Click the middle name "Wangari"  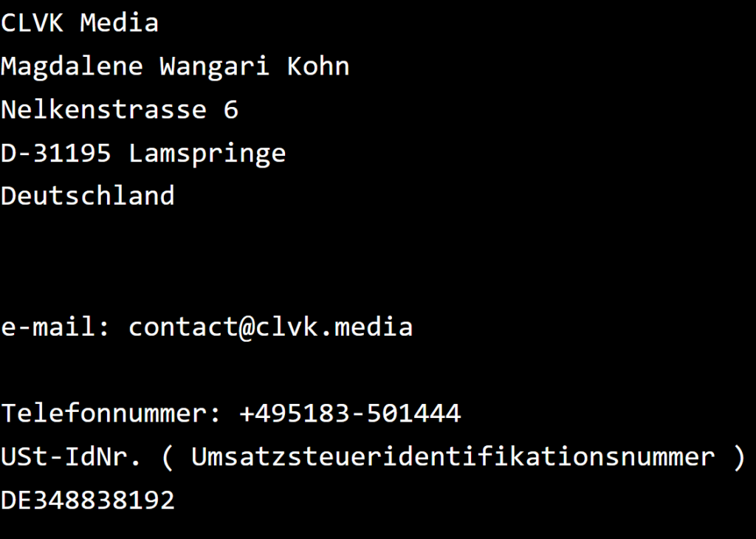click(x=215, y=66)
